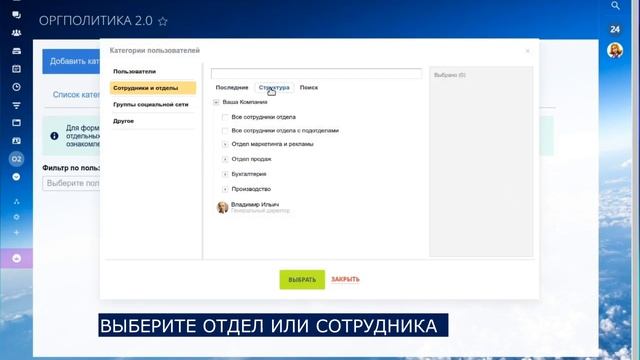Click the 'Производство' label

click(x=251, y=189)
